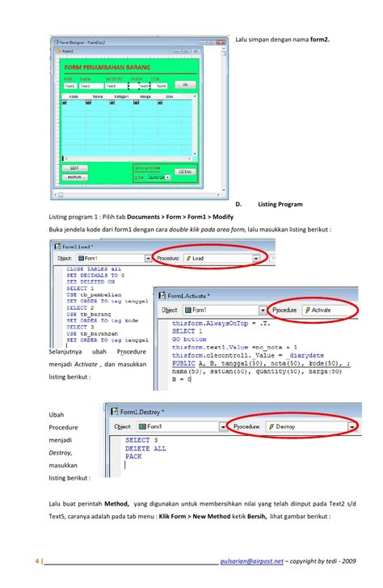Click the grid's vertical scrollbar
Screen dimensions: 383x588
pyautogui.click(x=195, y=125)
